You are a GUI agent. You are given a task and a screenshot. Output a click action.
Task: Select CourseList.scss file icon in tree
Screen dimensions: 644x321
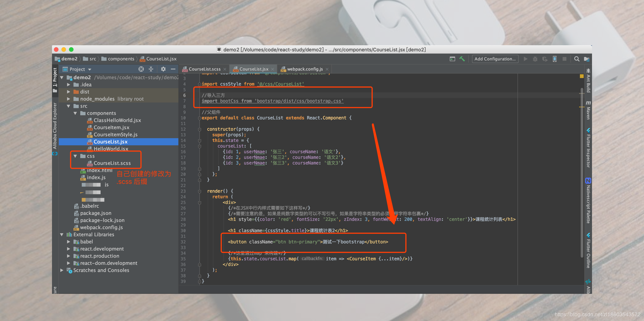[x=90, y=163]
